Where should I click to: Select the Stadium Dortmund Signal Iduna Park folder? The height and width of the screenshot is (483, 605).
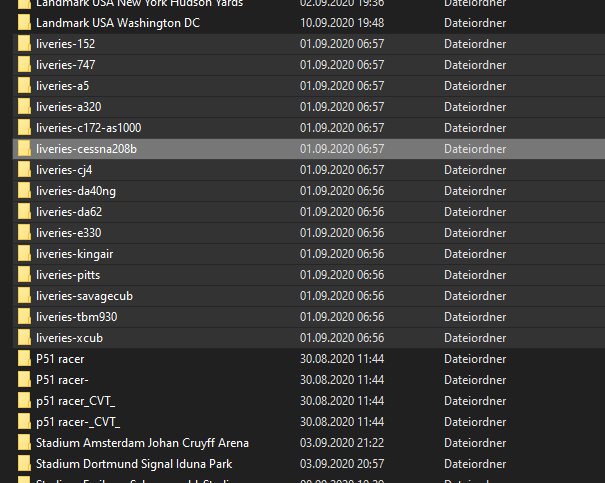pos(135,464)
